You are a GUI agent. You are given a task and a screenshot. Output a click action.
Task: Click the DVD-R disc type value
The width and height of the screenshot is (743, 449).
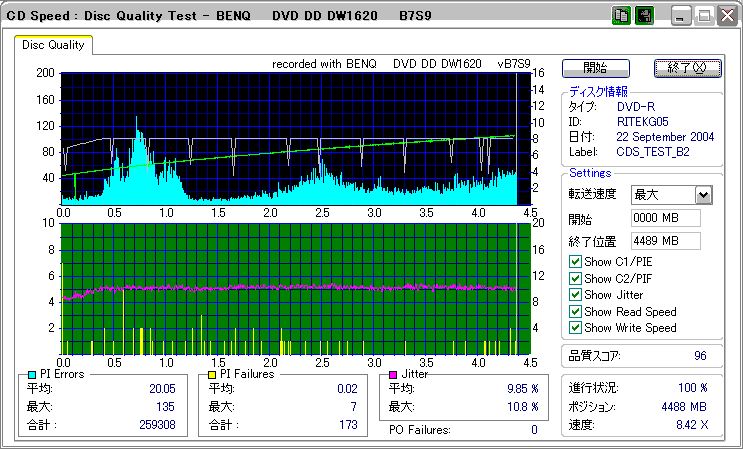636,106
